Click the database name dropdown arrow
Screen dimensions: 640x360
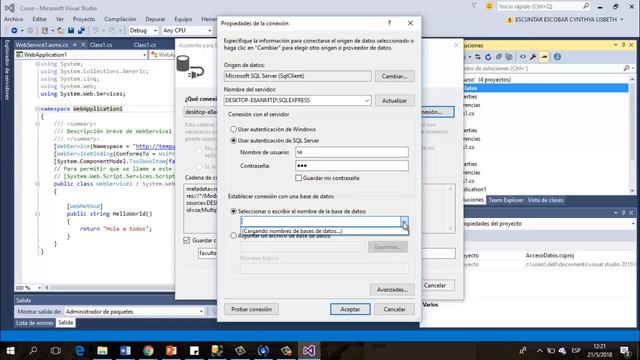click(404, 221)
